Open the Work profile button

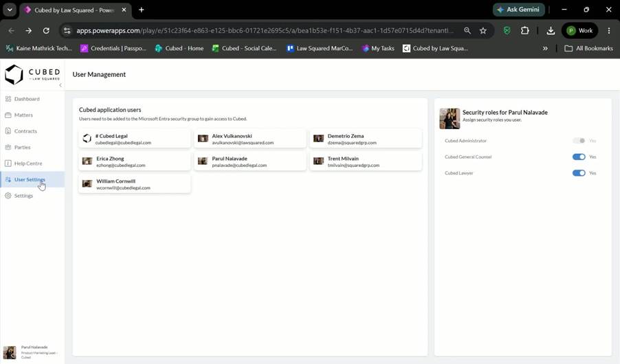coord(579,30)
